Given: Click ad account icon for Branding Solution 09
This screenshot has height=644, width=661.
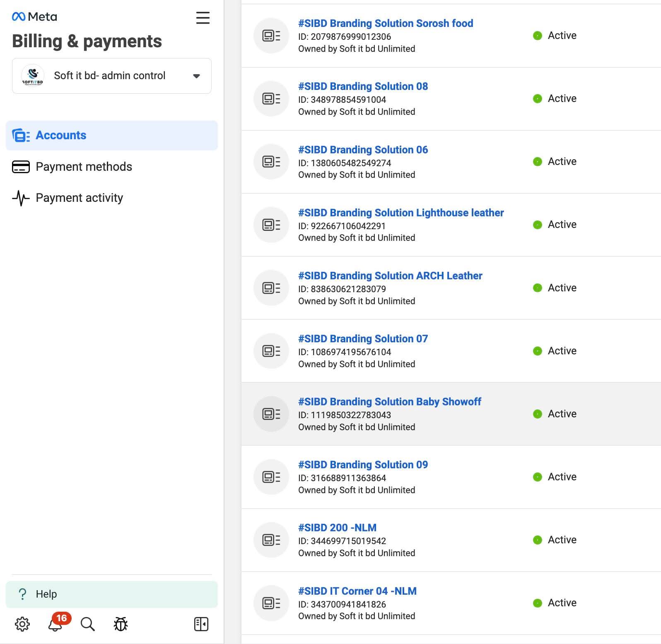Looking at the screenshot, I should point(271,477).
